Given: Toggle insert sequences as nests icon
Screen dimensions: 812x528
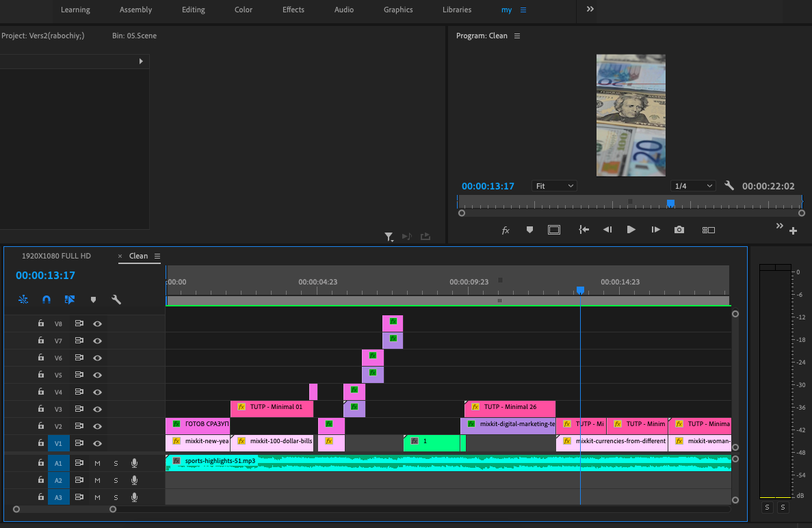Looking at the screenshot, I should [x=23, y=300].
